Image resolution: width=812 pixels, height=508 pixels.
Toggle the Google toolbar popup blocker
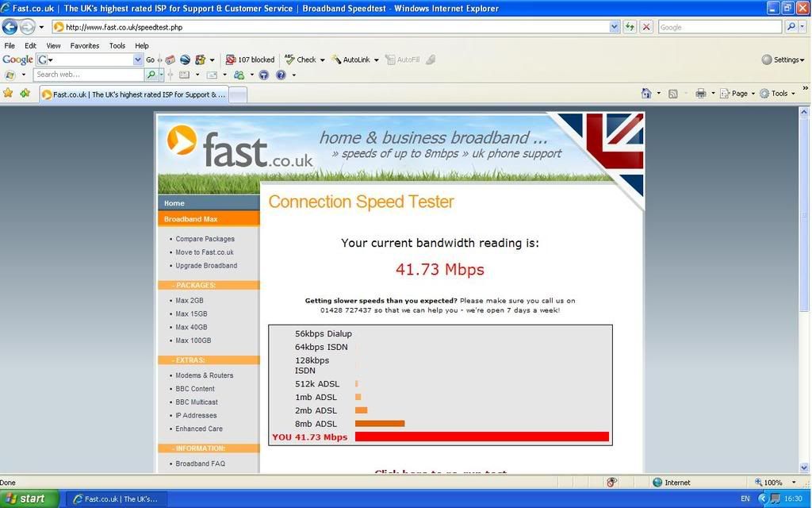click(x=250, y=60)
